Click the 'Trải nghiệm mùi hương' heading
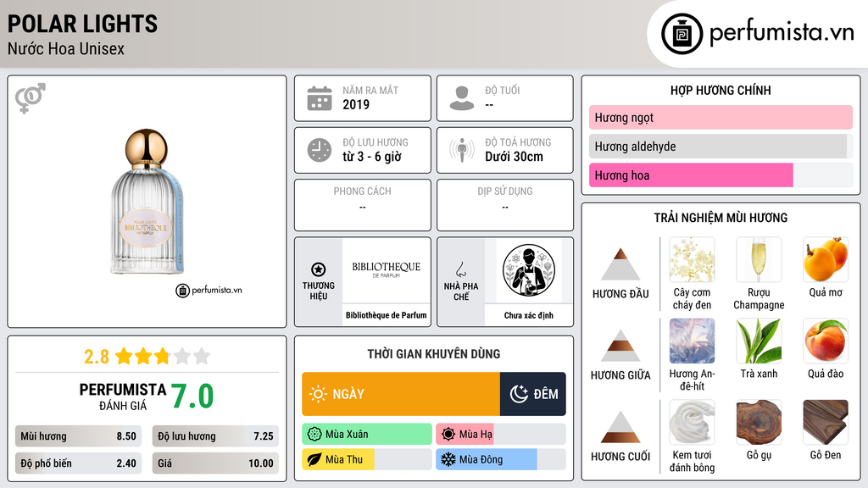This screenshot has height=488, width=868. coord(721,218)
